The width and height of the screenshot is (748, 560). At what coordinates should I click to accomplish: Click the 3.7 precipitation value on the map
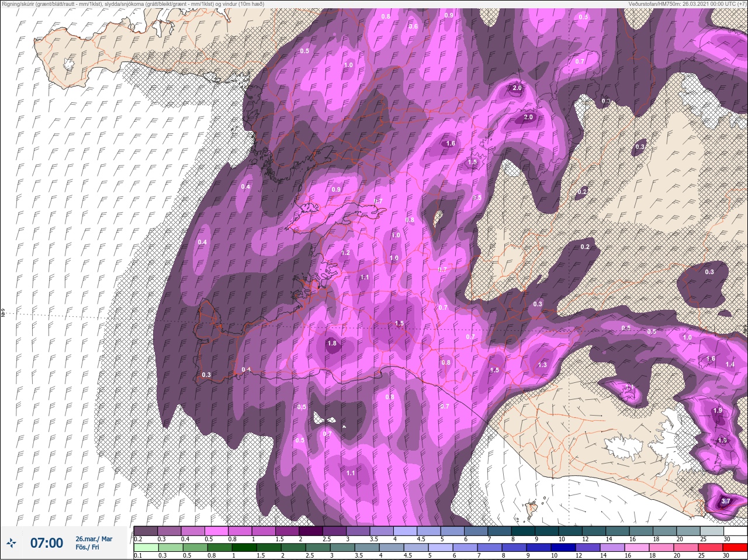point(726,501)
